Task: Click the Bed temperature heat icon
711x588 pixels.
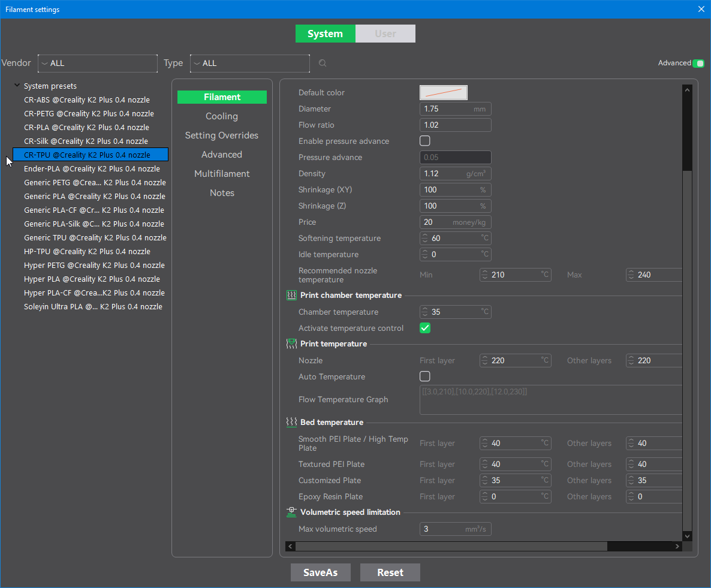Action: [291, 422]
